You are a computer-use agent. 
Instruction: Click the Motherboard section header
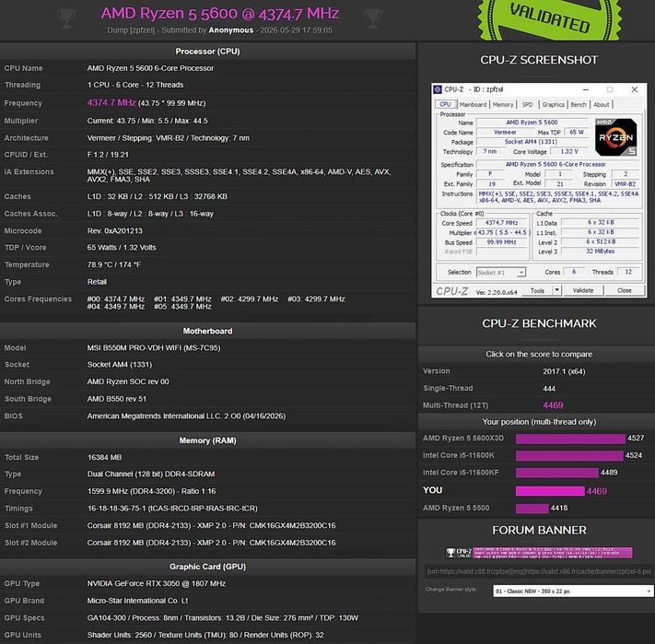(x=207, y=331)
